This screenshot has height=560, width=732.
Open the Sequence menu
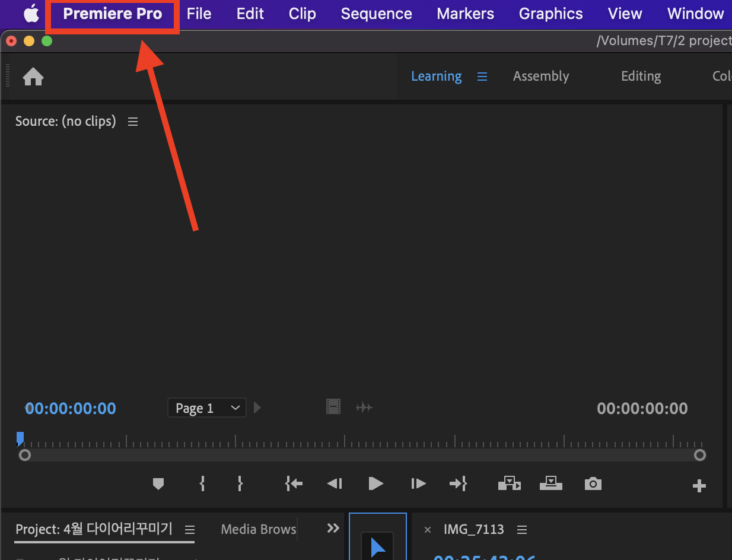376,14
